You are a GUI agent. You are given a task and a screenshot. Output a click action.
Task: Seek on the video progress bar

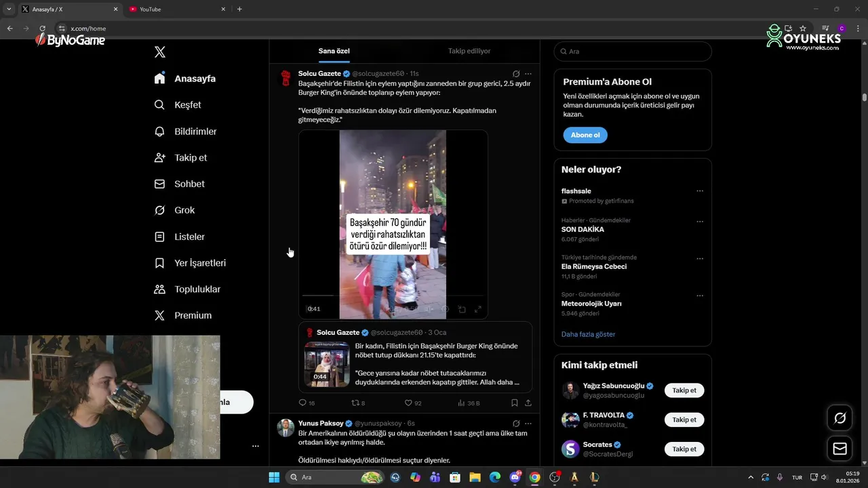(x=393, y=296)
